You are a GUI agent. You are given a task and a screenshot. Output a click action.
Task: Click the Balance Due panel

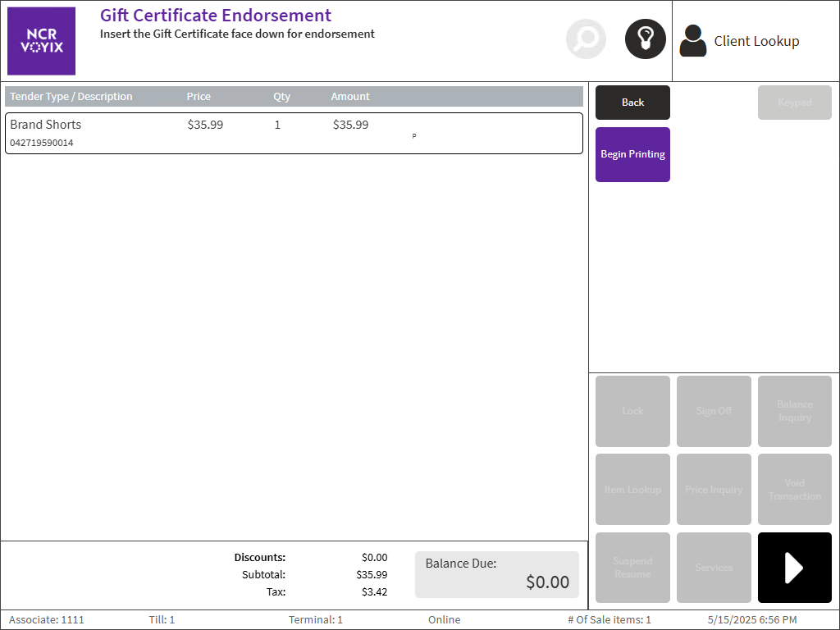coord(496,574)
